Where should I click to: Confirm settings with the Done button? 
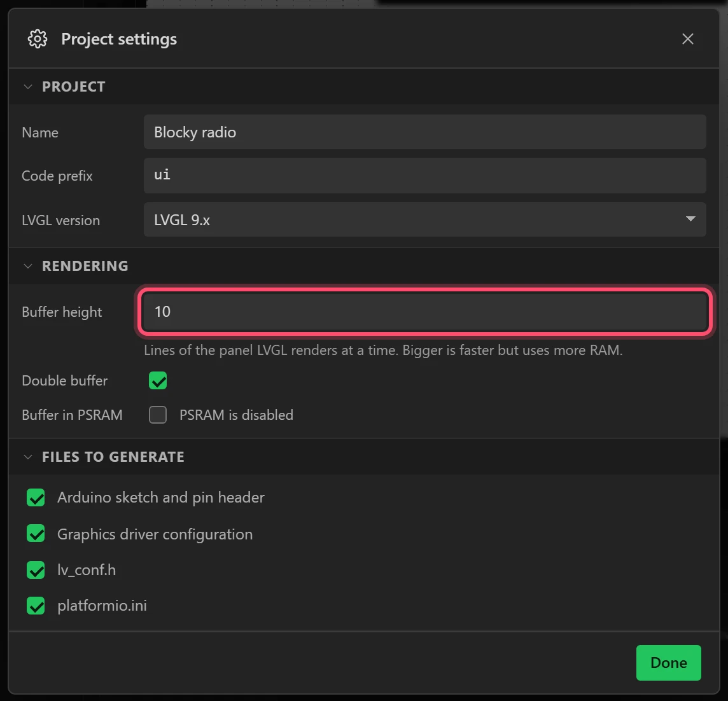669,662
